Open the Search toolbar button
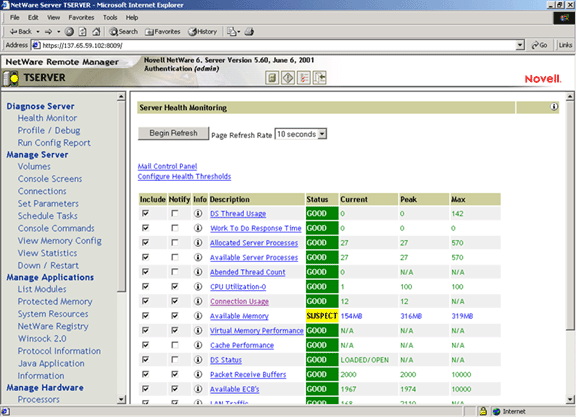576x417 pixels. tap(123, 32)
